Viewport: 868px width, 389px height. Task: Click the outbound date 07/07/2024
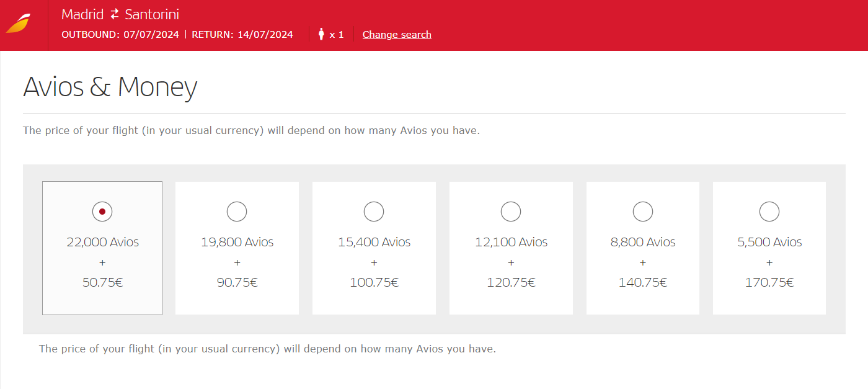point(151,35)
